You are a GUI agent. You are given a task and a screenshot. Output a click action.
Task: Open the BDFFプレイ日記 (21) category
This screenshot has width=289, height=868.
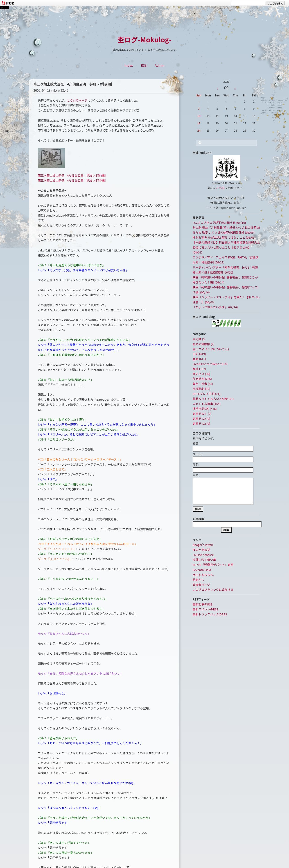(206, 394)
